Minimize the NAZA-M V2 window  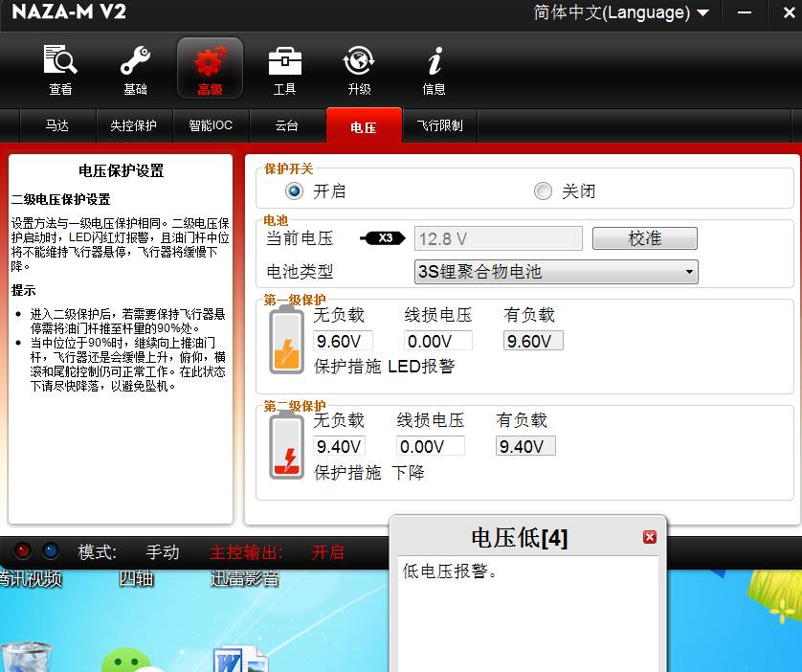745,12
